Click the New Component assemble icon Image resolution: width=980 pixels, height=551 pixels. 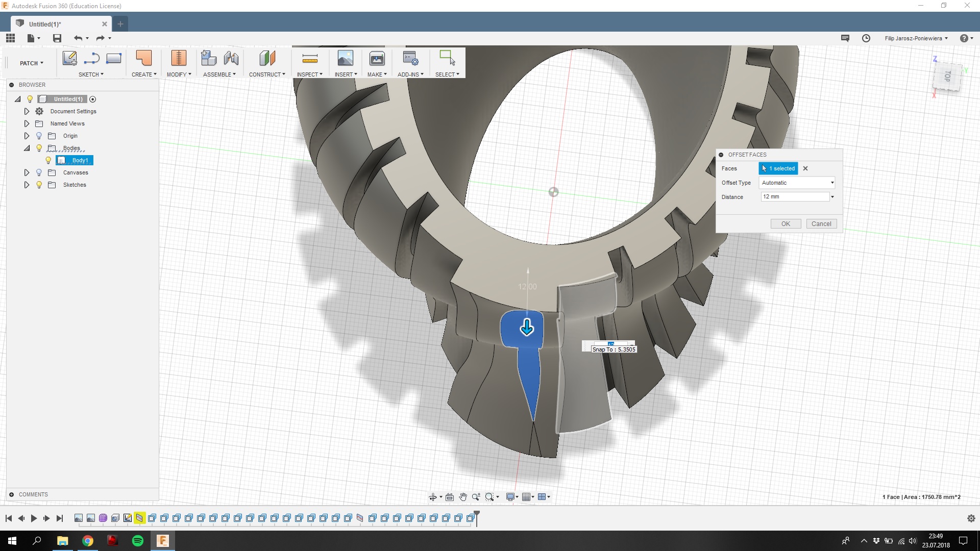coord(209,58)
